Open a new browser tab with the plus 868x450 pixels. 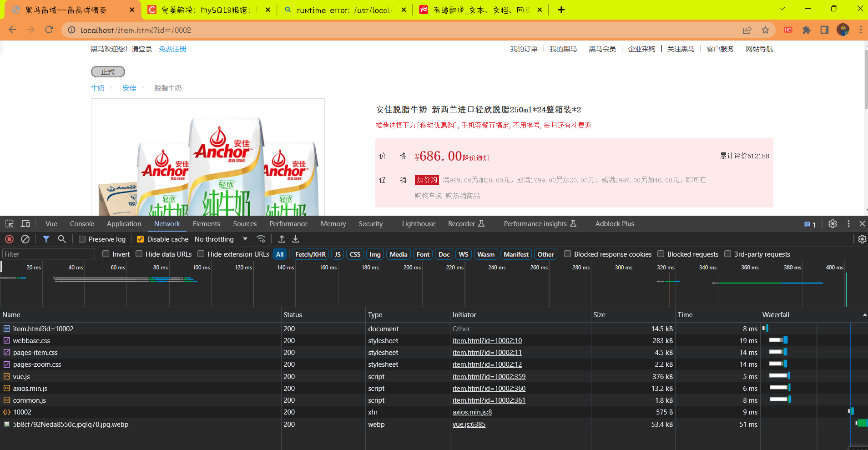tap(561, 10)
